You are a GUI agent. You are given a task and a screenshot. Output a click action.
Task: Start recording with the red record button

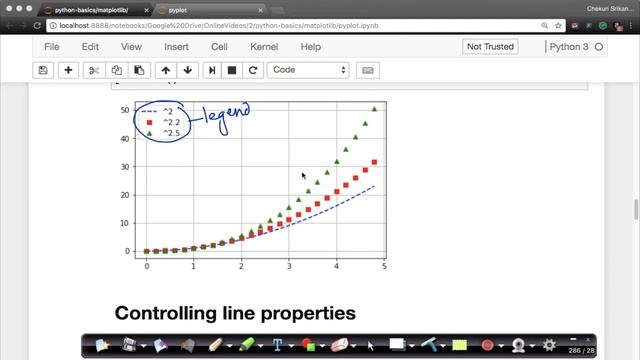coord(487,345)
